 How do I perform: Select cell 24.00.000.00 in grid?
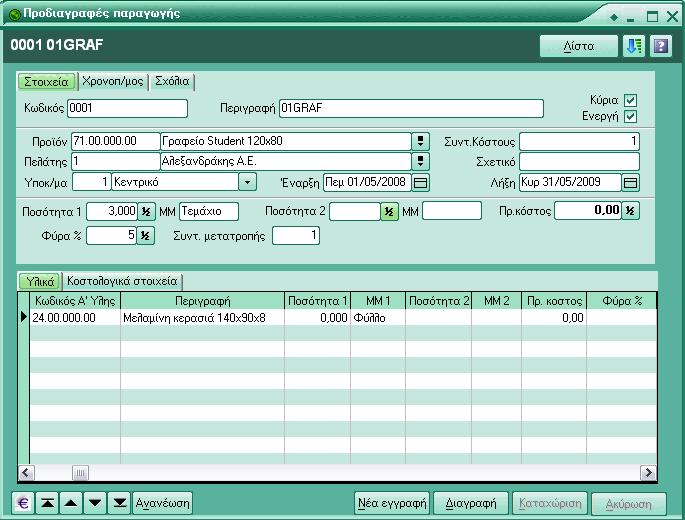pos(75,318)
